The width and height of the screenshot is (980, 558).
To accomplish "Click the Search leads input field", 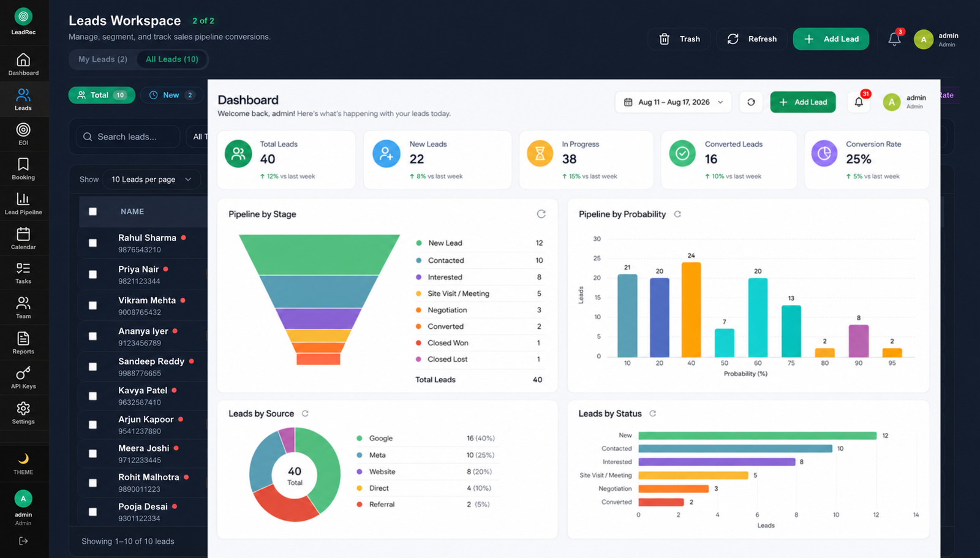I will pos(128,137).
